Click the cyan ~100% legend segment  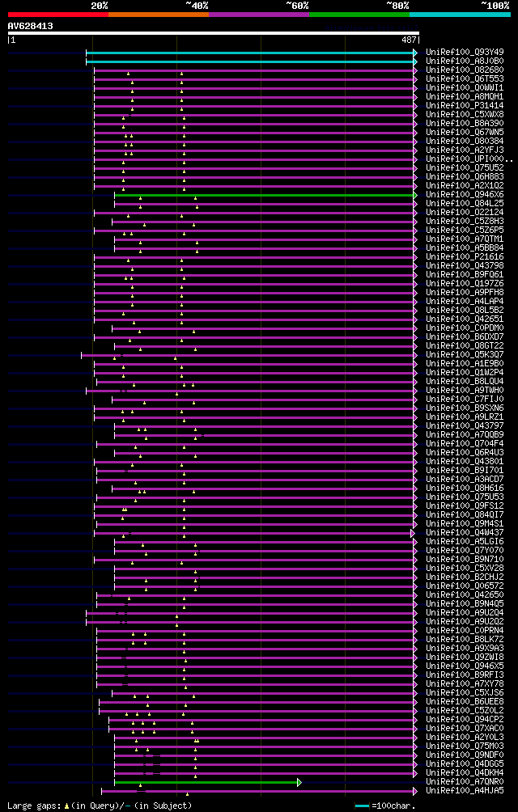coord(460,15)
